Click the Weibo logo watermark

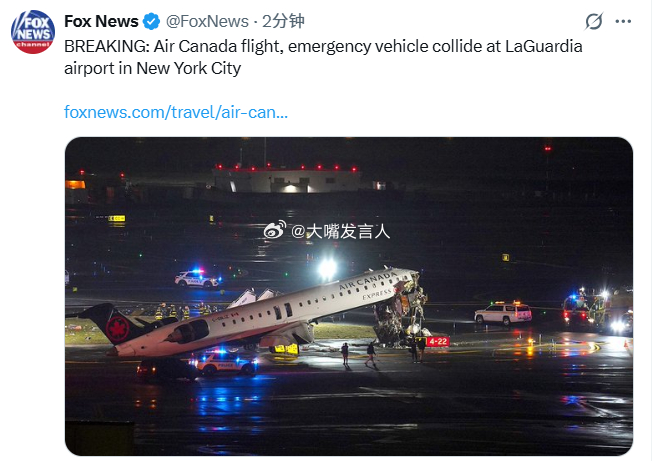[x=275, y=230]
